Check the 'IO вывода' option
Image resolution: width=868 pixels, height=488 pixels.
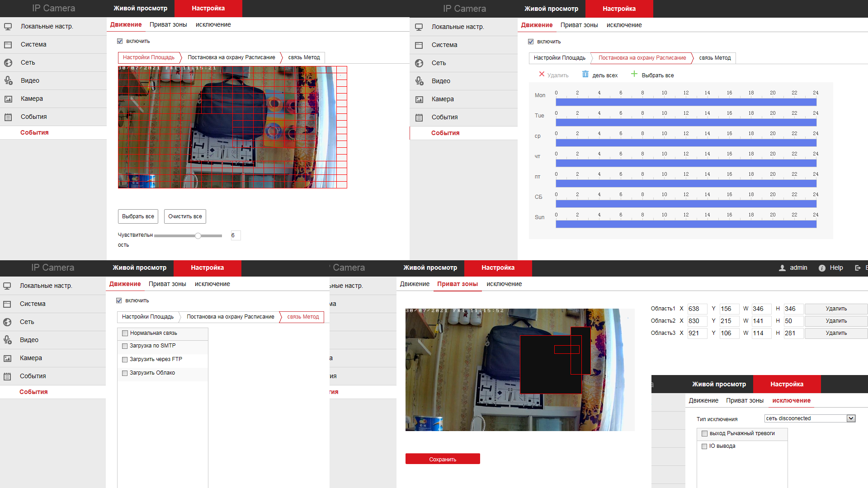point(704,446)
